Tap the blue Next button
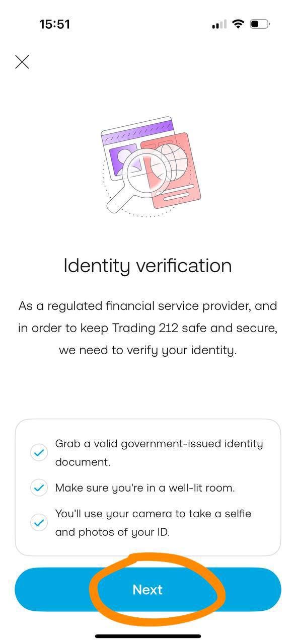 (x=147, y=590)
